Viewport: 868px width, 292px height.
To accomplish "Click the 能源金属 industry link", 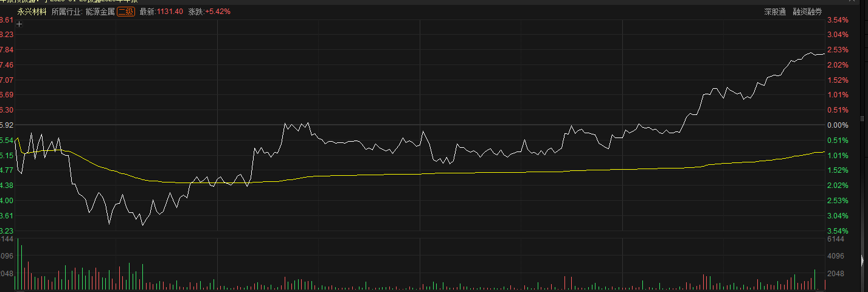I will 100,12.
